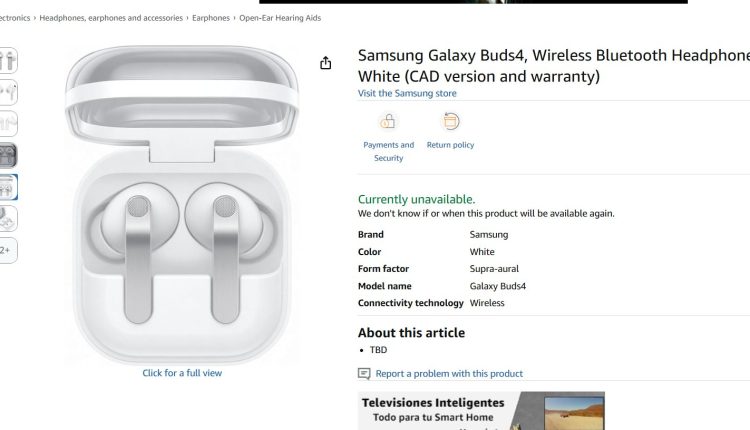The height and width of the screenshot is (430, 750).
Task: Click the main white earbuds product image
Action: click(182, 205)
